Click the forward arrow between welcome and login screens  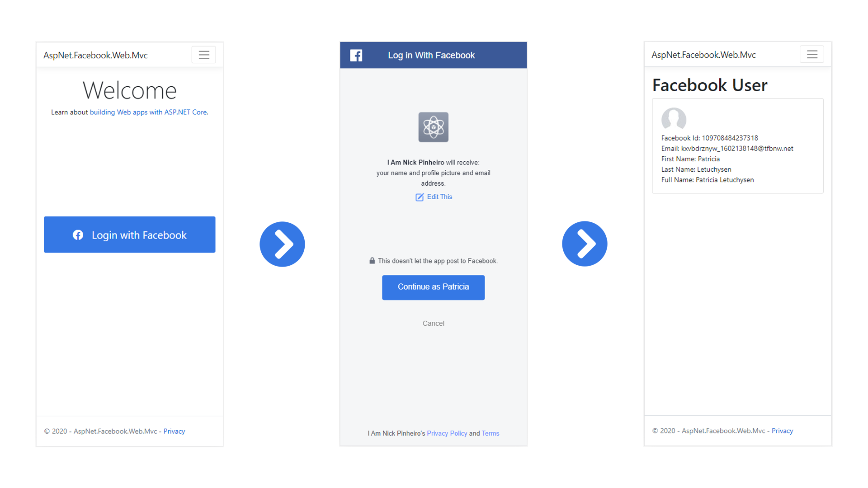pyautogui.click(x=283, y=244)
